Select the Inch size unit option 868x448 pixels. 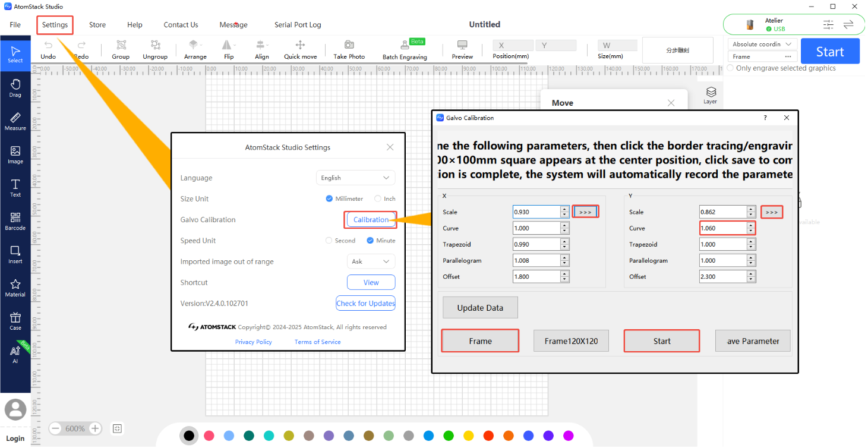coord(385,199)
